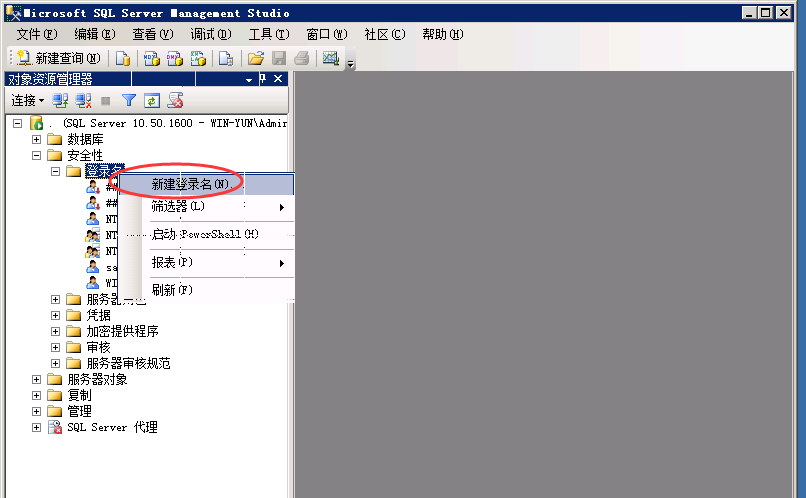Select the 服务器审核规范 tree item

[128, 363]
